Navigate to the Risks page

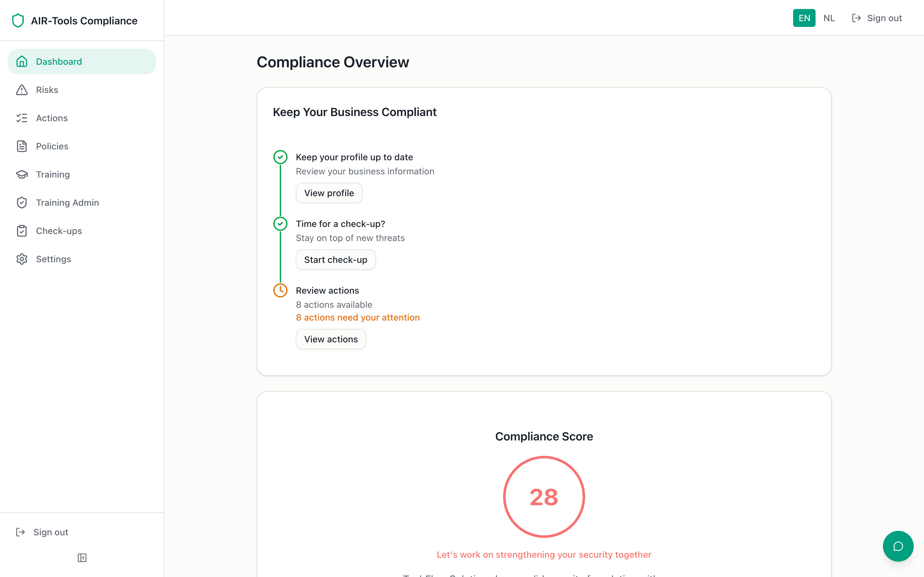(x=47, y=89)
